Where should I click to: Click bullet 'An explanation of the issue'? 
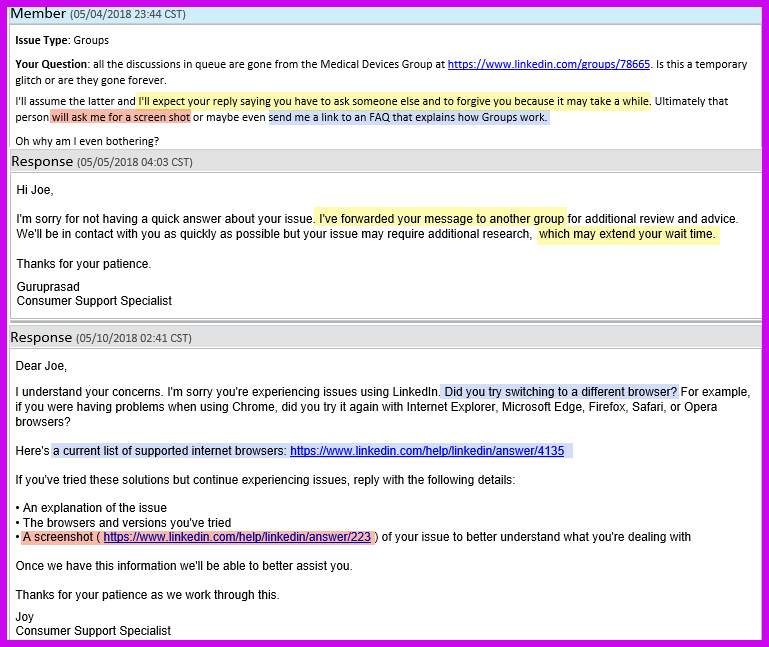95,508
